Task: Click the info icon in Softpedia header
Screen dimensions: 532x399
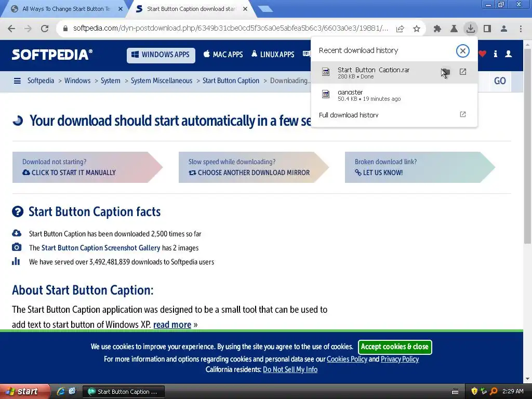Action: pos(495,54)
